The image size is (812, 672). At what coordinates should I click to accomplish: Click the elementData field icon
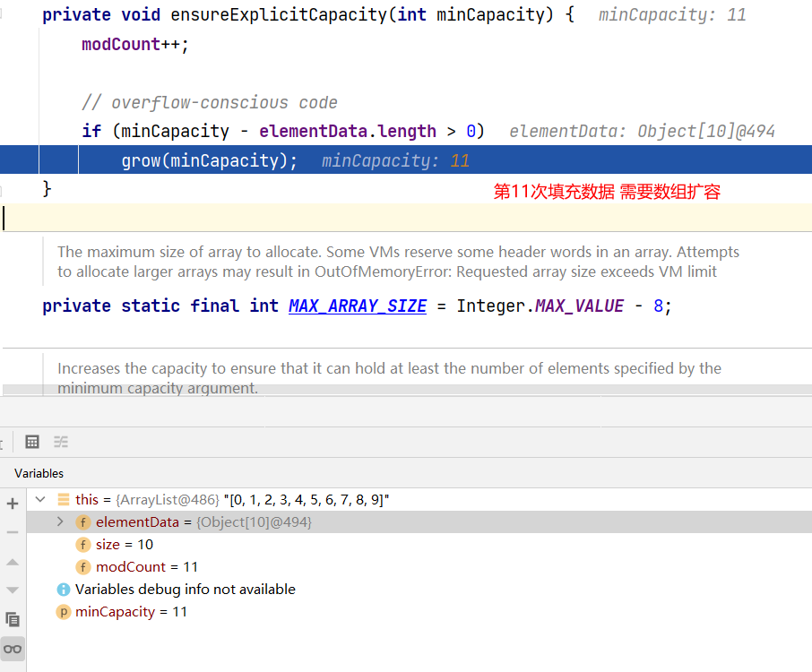point(82,521)
